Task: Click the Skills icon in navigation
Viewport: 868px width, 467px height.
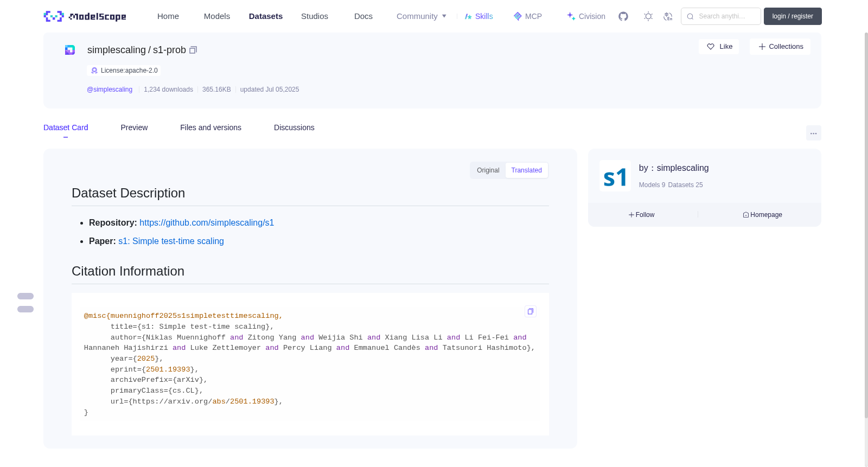Action: (x=468, y=16)
